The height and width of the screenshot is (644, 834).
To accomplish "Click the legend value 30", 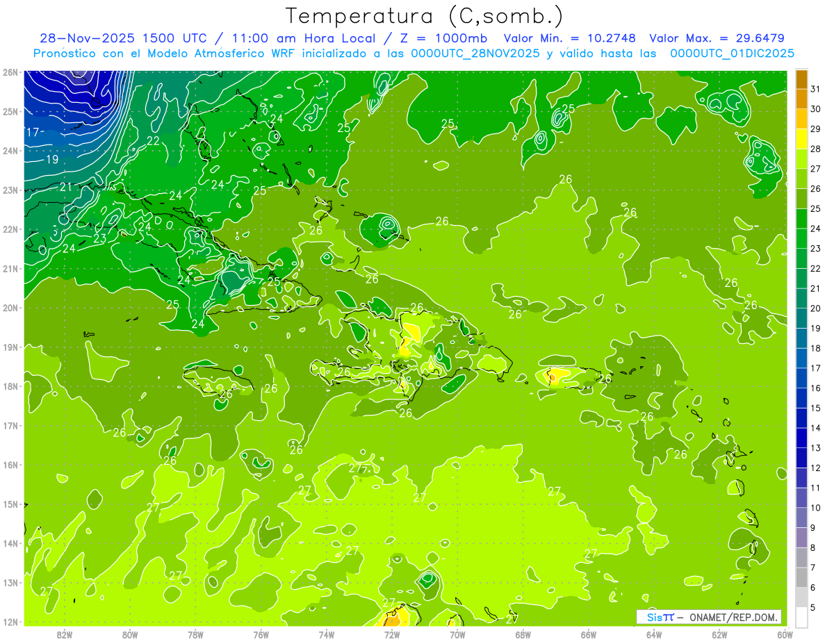I will [816, 109].
